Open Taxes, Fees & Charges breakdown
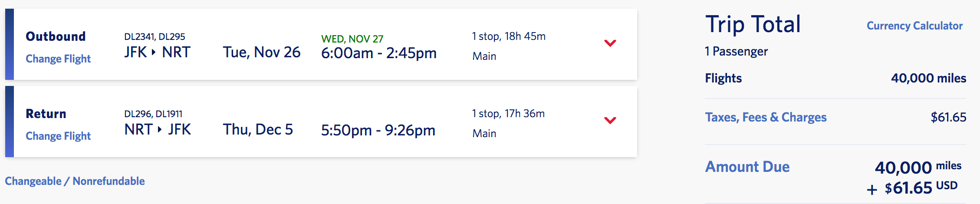 click(x=766, y=117)
